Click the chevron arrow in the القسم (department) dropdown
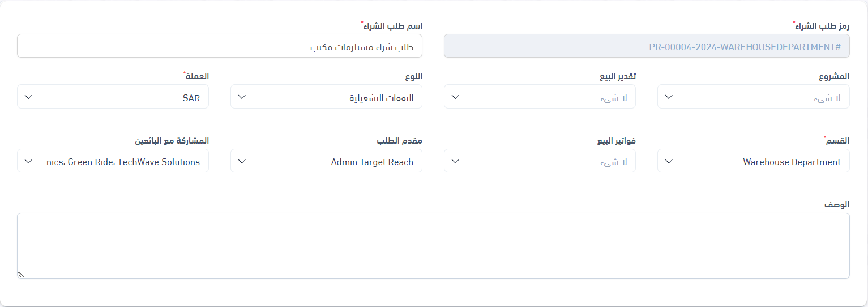 pos(669,162)
